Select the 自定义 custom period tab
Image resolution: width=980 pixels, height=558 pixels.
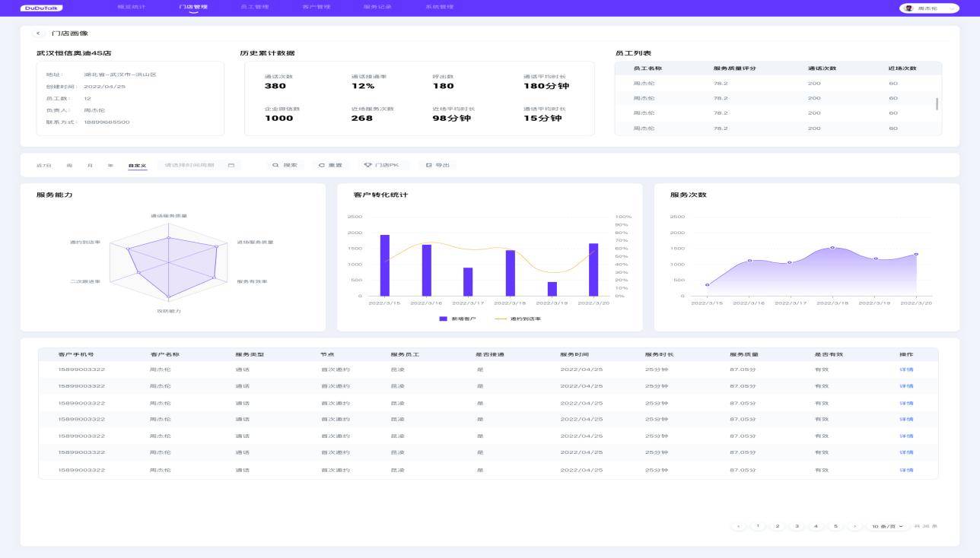[137, 165]
